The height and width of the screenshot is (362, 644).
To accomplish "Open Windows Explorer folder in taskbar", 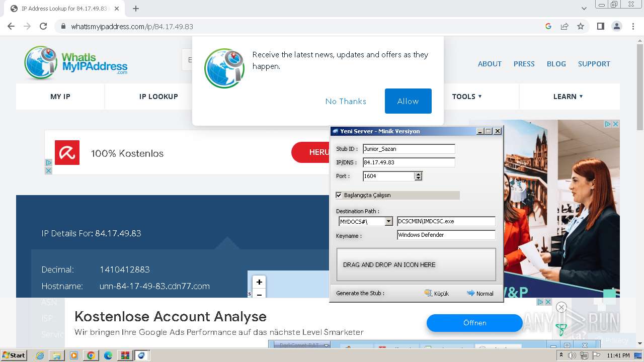I will click(57, 355).
